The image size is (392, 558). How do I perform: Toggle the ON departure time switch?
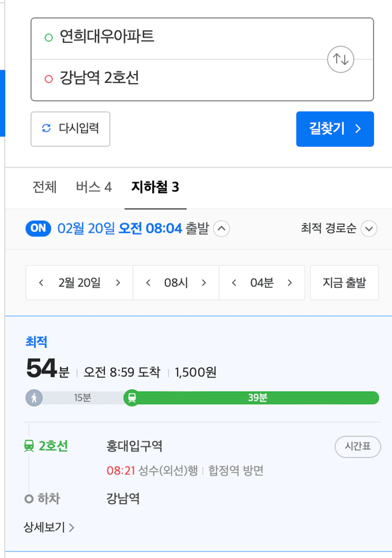pyautogui.click(x=38, y=228)
